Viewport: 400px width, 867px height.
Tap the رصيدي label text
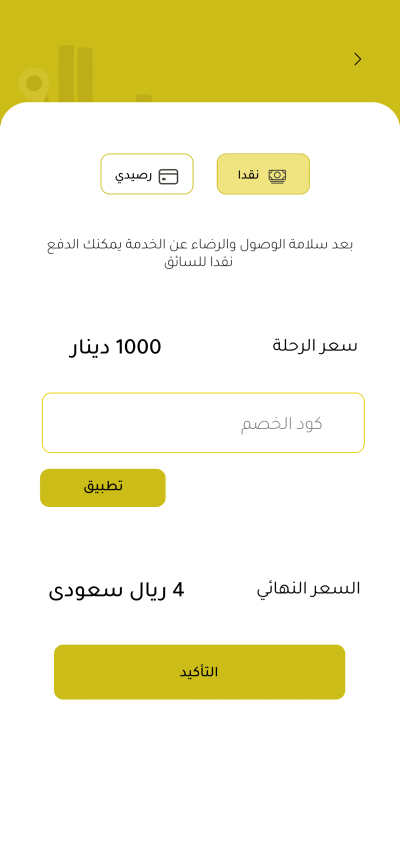click(133, 176)
